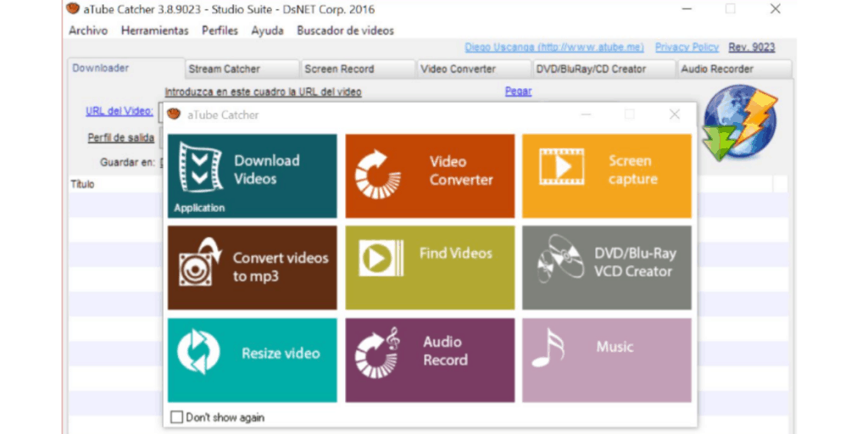
Task: Click the DVD/Blu-Ray discs icon
Action: pos(560,259)
